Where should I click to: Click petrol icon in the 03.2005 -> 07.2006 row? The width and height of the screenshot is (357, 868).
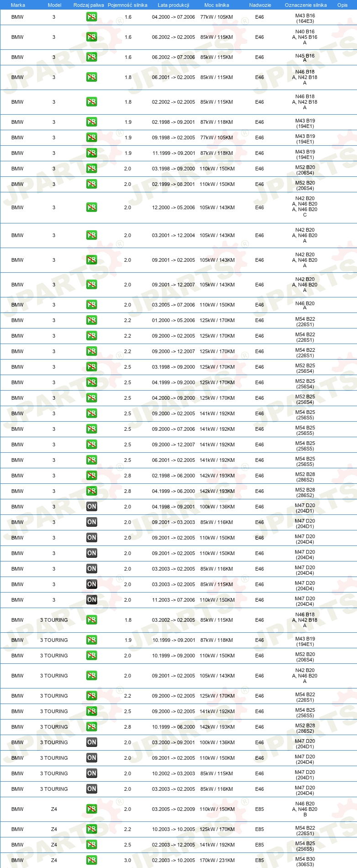pyautogui.click(x=92, y=305)
